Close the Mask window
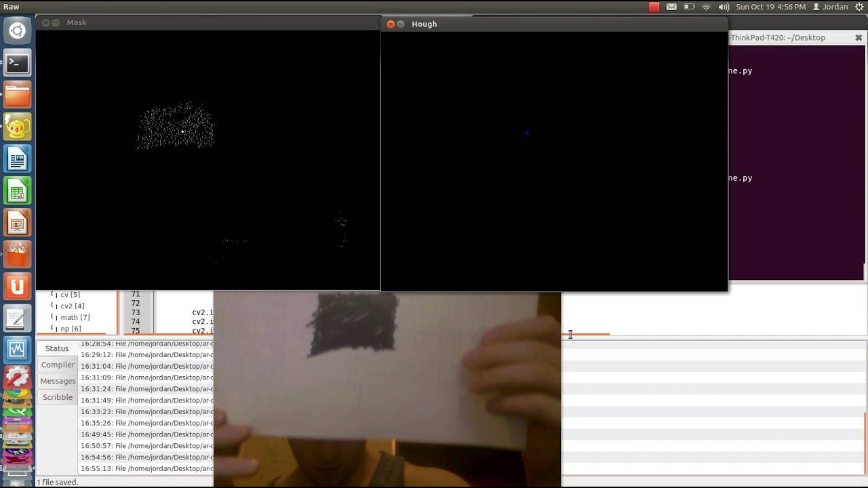 point(45,22)
